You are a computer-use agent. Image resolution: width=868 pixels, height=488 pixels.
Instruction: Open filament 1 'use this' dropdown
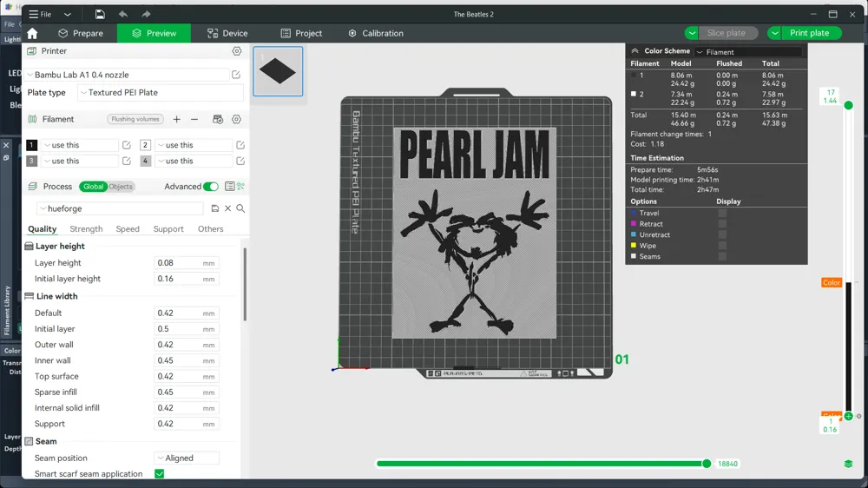point(80,145)
